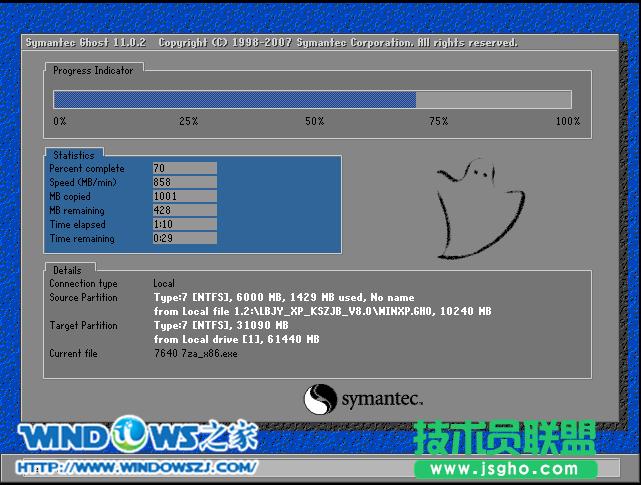Select the MB copied value field
The height and width of the screenshot is (485, 641).
(184, 196)
